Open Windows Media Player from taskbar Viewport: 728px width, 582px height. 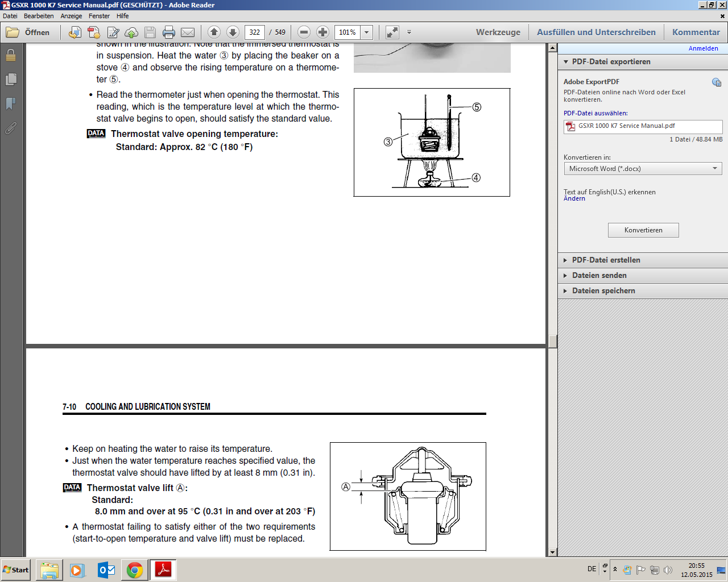pyautogui.click(x=77, y=570)
